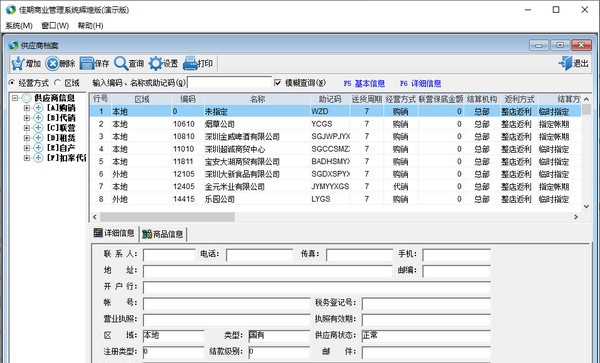The image size is (600, 363).
Task: Click the circle icon beside [B]代销
Action: 38,118
